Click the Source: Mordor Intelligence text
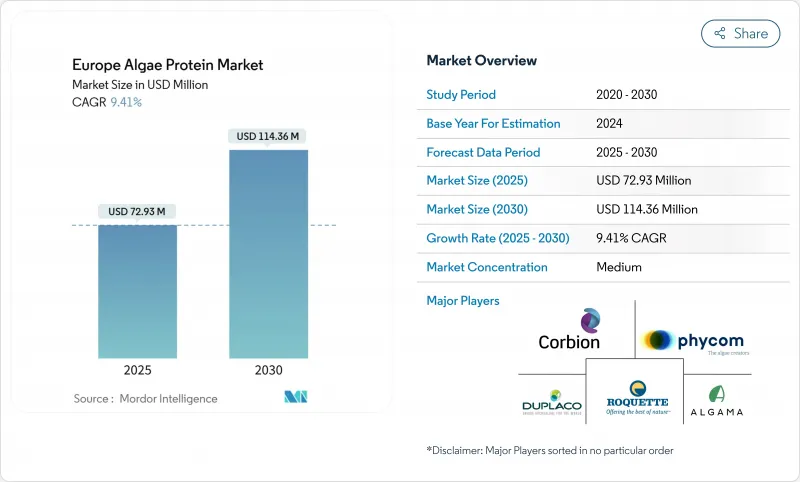The height and width of the screenshot is (482, 800). tap(145, 398)
